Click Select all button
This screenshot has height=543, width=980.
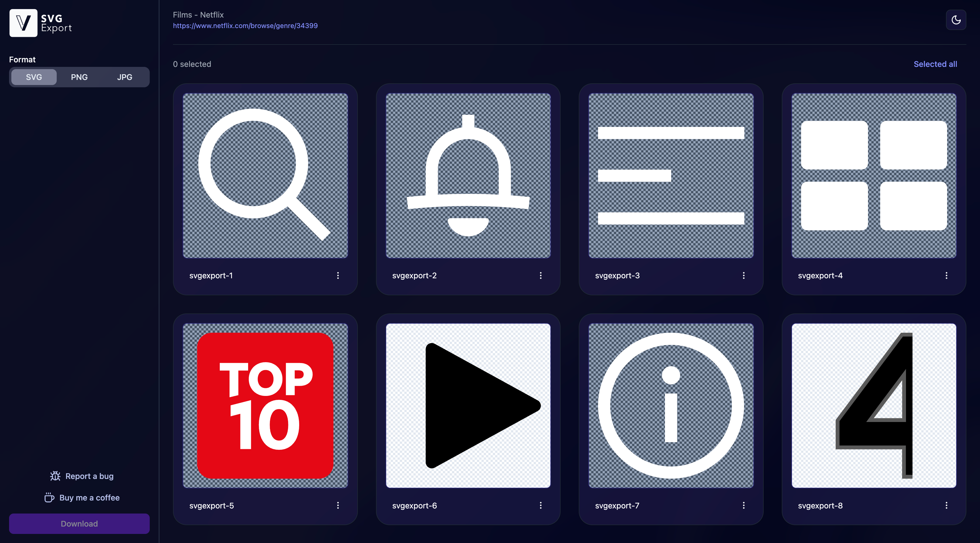[x=935, y=63]
